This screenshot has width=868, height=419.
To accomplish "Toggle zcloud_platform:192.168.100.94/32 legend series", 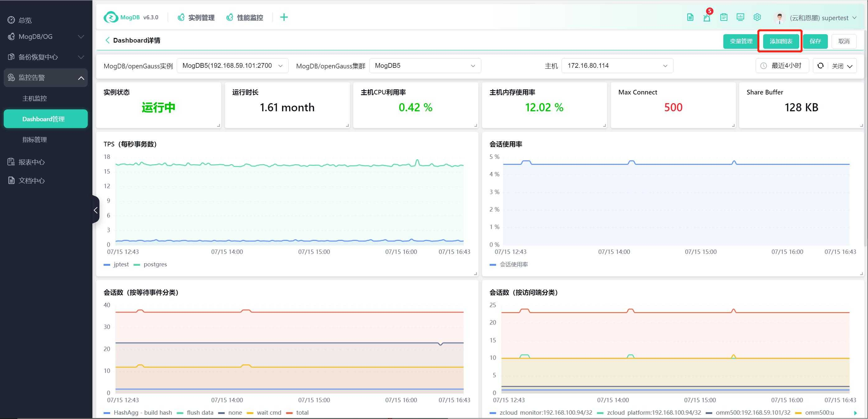I will click(649, 412).
